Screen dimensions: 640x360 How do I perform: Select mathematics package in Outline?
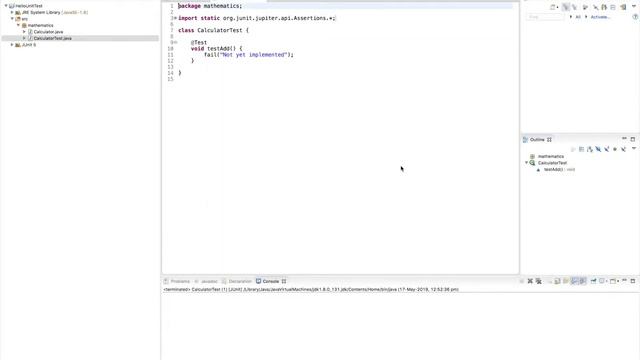click(551, 156)
